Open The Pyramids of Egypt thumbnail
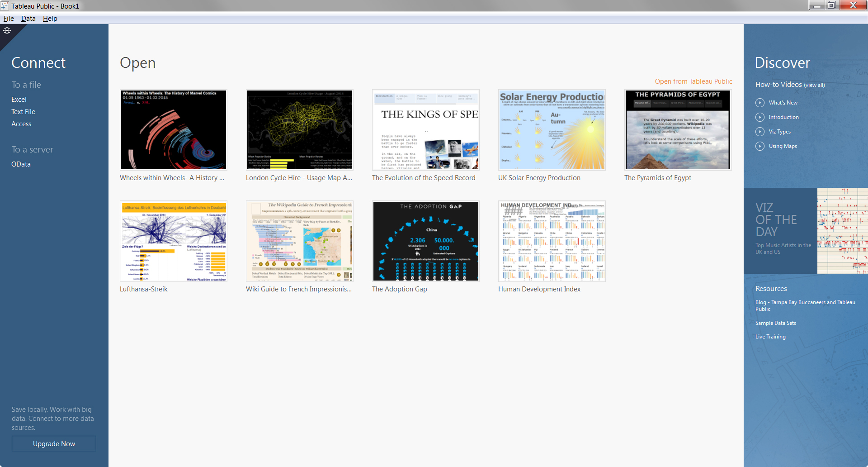868x467 pixels. (x=678, y=130)
